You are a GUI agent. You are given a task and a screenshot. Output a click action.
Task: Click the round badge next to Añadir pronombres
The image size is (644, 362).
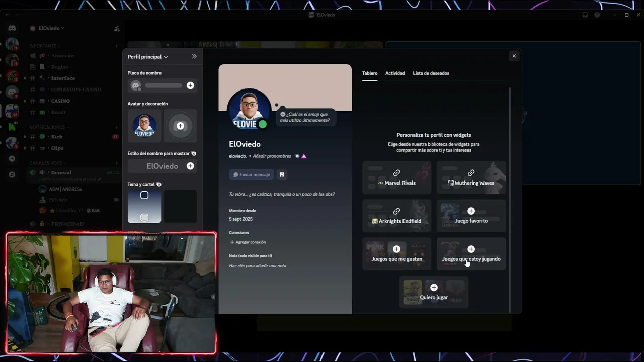[297, 156]
